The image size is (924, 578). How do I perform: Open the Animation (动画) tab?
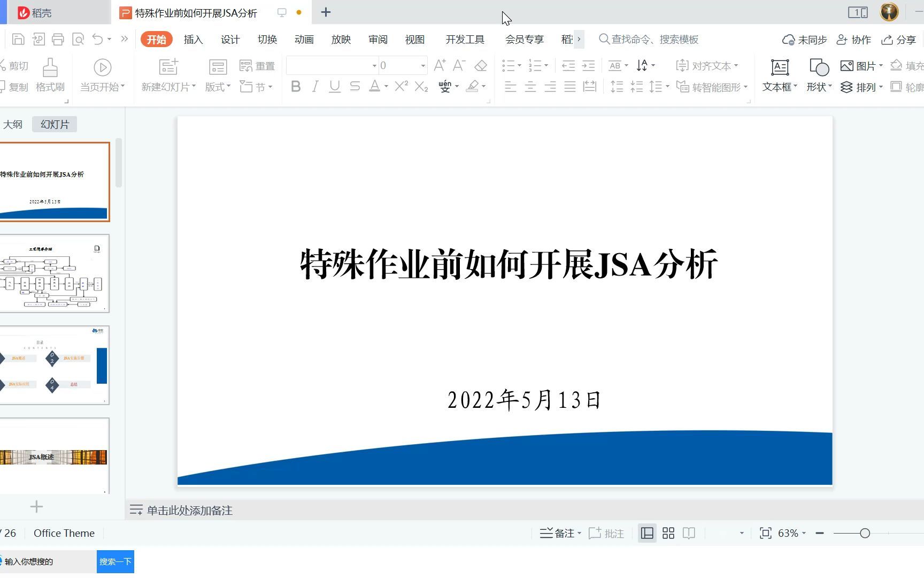coord(304,40)
